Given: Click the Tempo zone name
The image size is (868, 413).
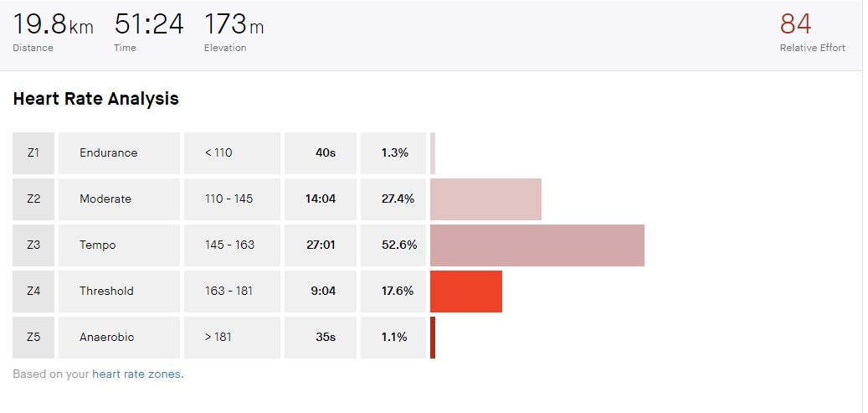Looking at the screenshot, I should pos(98,245).
